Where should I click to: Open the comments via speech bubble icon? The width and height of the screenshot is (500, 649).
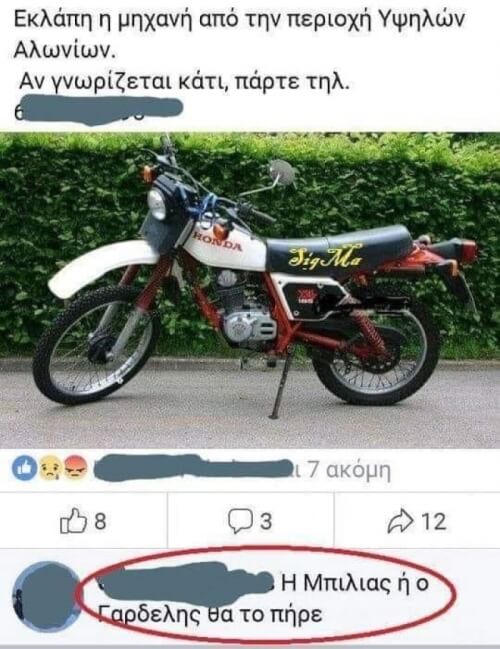240,521
